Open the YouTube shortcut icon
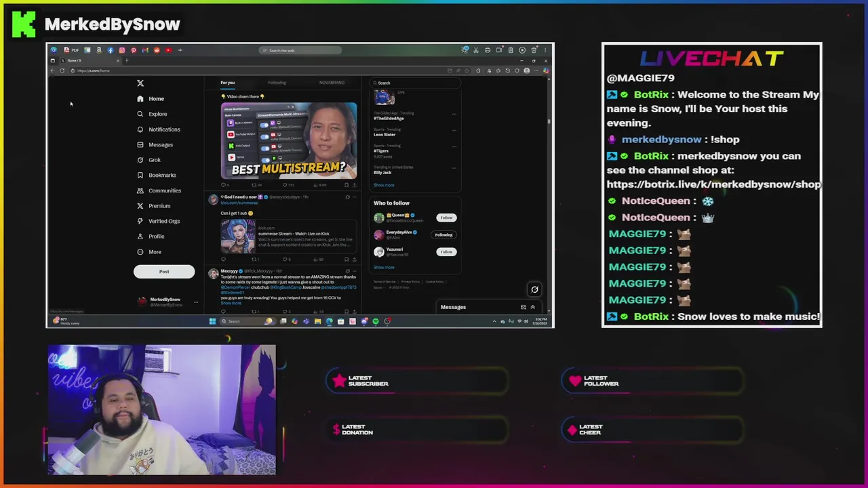 click(168, 50)
